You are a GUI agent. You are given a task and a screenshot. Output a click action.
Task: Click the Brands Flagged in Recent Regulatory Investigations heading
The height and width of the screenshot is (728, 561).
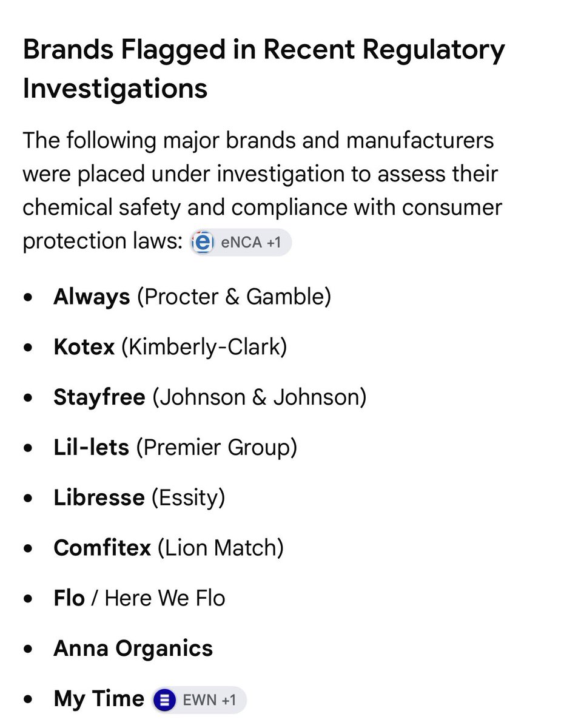pos(264,69)
